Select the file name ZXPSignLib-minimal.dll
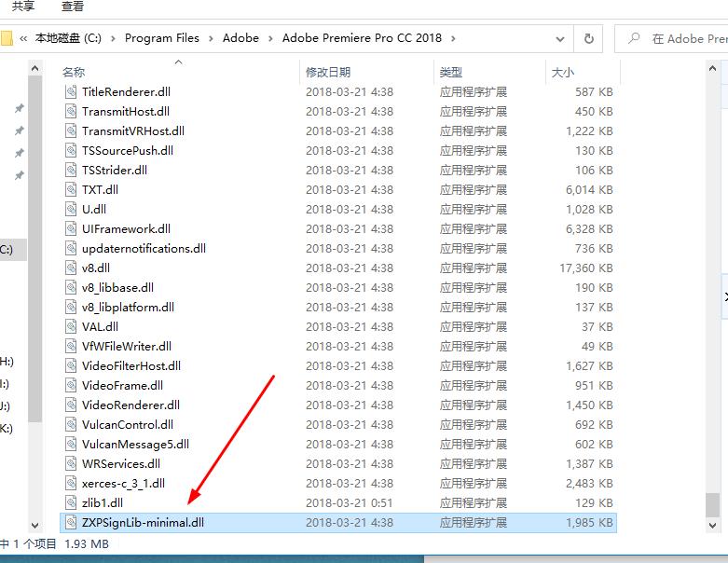Screen dimensions: 728x563 [x=143, y=523]
